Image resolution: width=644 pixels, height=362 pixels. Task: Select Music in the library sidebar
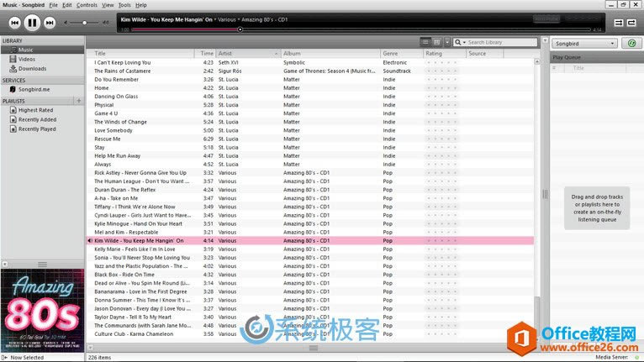tap(43, 50)
